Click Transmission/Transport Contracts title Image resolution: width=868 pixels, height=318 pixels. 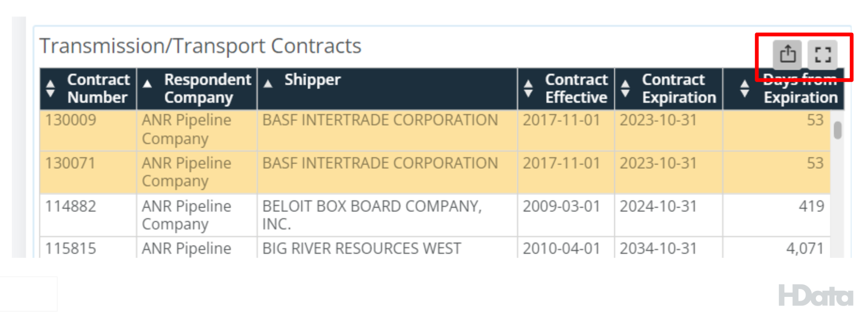point(201,46)
